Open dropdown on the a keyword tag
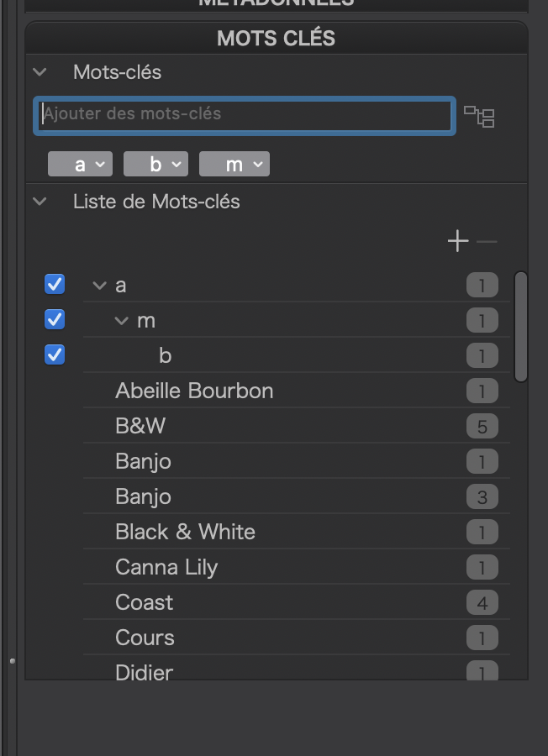Image resolution: width=548 pixels, height=756 pixels. 100,165
